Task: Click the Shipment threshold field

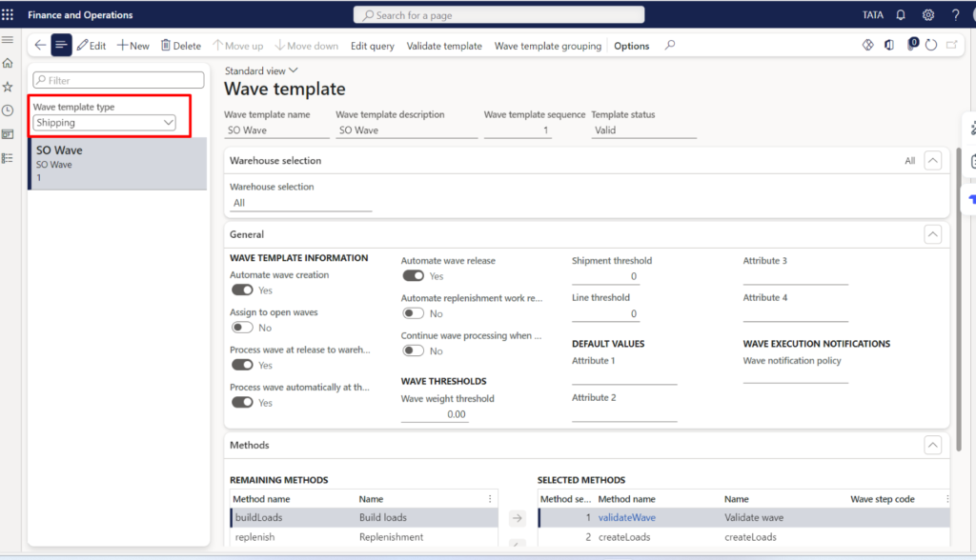Action: 605,276
